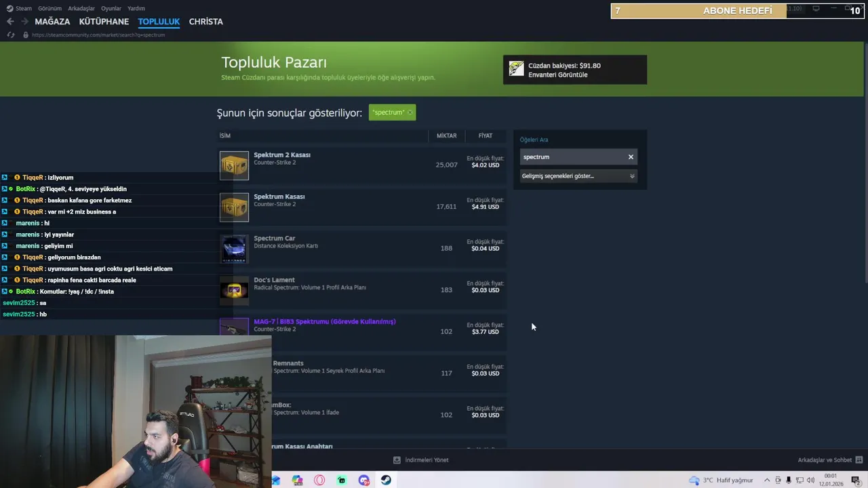The height and width of the screenshot is (488, 868).
Task: Switch to the MAĞAZA tab
Action: [52, 22]
